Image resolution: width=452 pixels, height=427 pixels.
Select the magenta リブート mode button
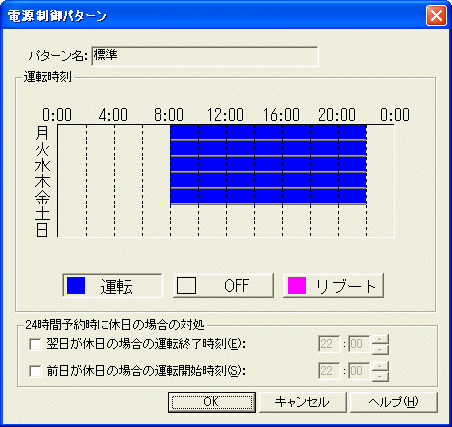[334, 286]
